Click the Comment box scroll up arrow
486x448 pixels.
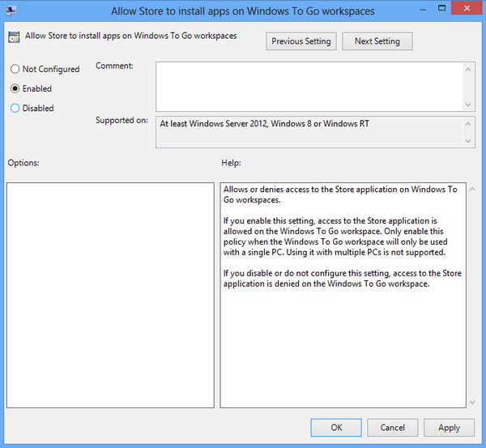point(468,69)
